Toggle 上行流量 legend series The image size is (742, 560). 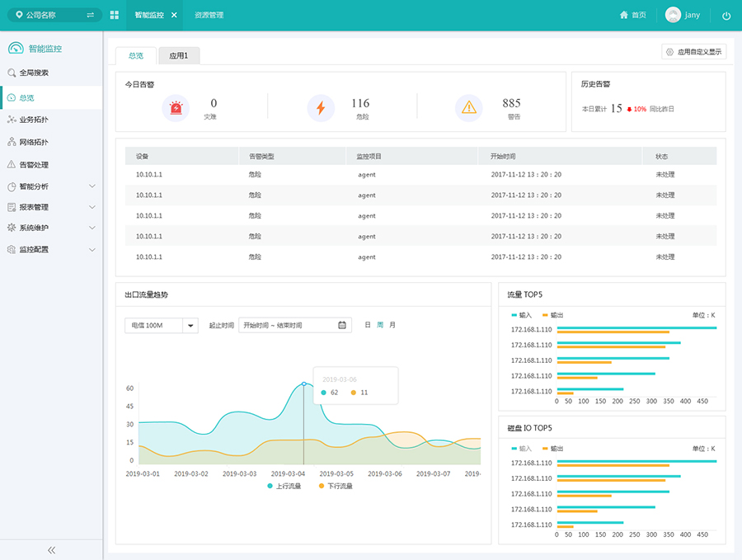click(x=284, y=486)
